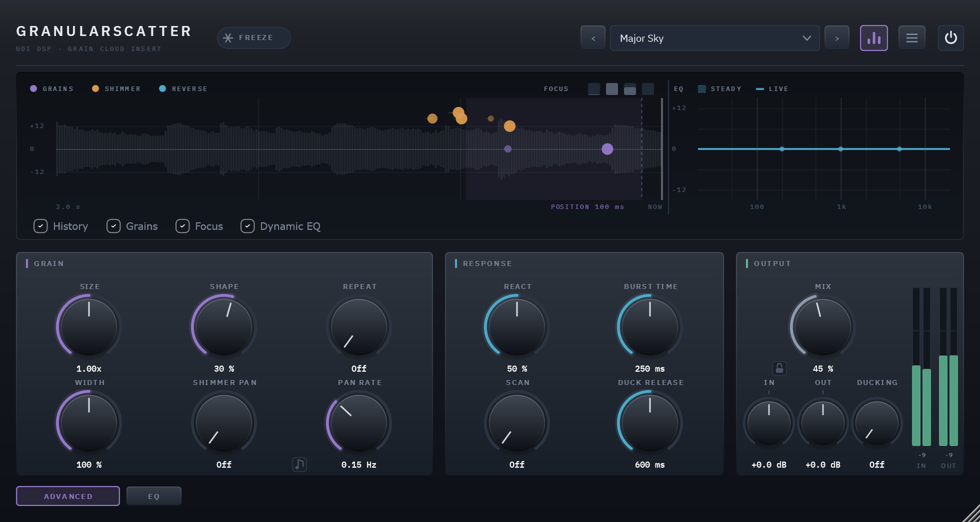Click the "POSITION 100 ms" readout

(x=587, y=207)
